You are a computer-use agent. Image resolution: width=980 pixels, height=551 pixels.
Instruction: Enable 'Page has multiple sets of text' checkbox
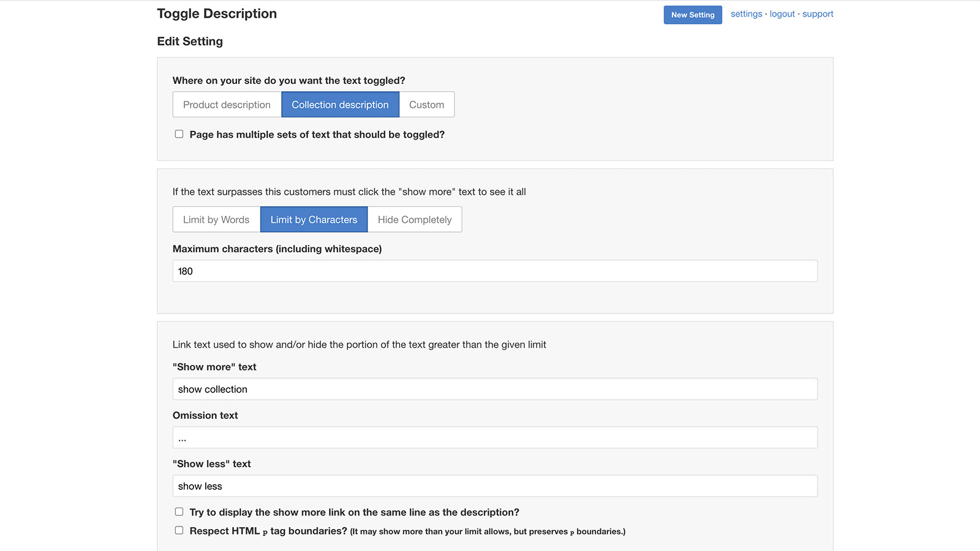coord(179,133)
